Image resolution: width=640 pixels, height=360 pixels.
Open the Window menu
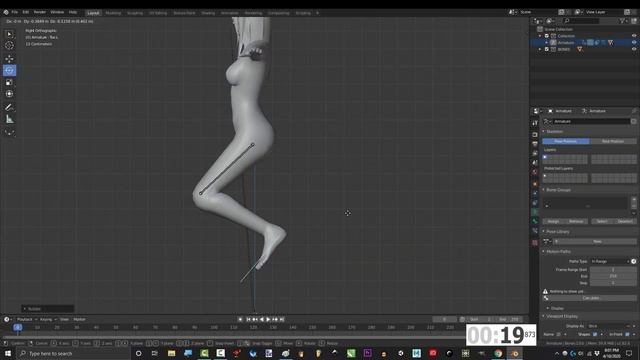tap(57, 12)
